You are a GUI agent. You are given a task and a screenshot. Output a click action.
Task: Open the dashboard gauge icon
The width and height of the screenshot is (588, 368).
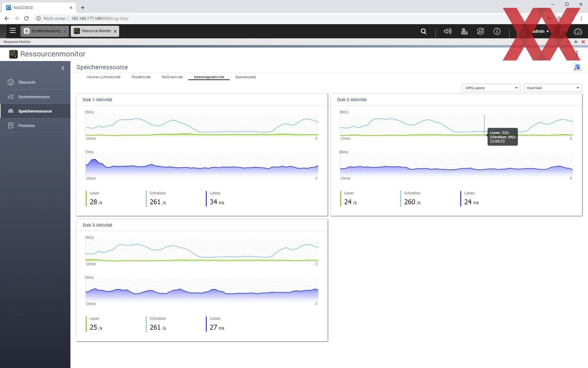pyautogui.click(x=578, y=31)
